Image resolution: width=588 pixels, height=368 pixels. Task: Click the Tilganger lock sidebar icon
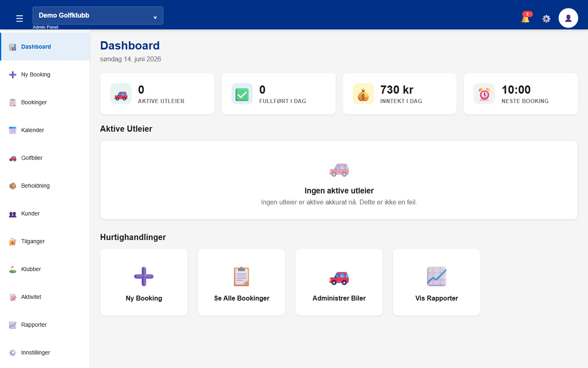click(x=13, y=241)
